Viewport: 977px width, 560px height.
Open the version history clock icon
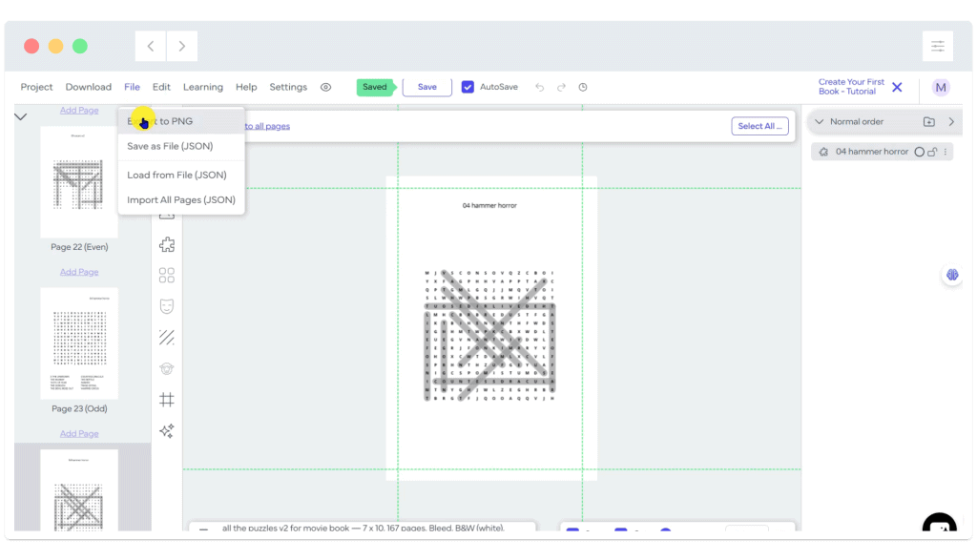click(x=583, y=87)
